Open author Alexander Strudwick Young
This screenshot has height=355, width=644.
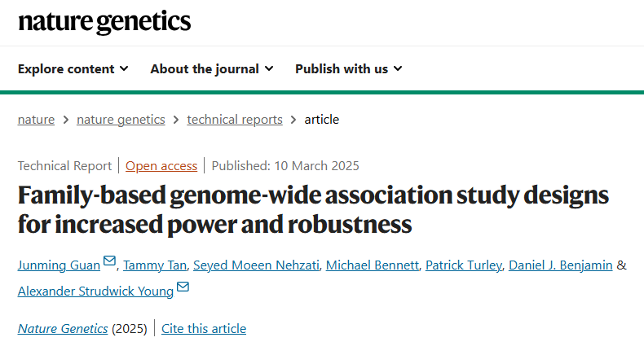tap(95, 291)
